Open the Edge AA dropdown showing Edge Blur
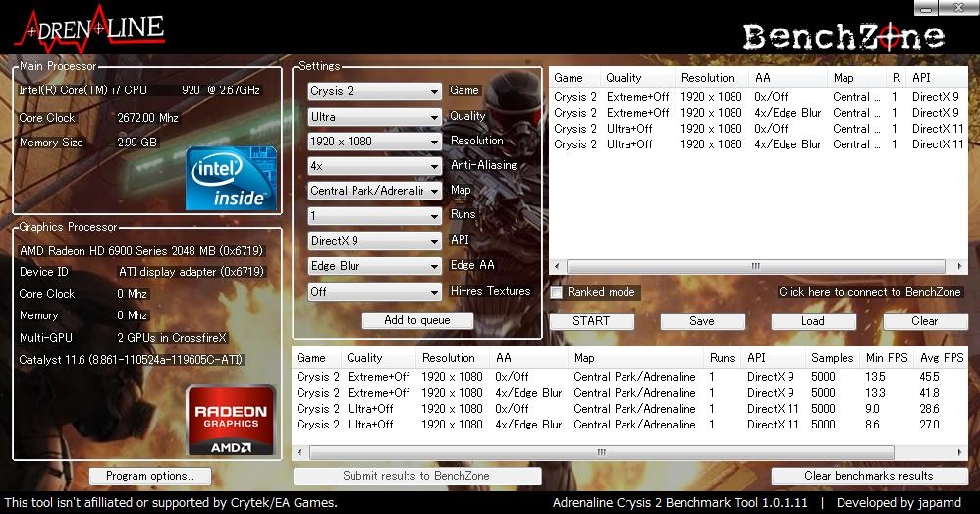 374,265
